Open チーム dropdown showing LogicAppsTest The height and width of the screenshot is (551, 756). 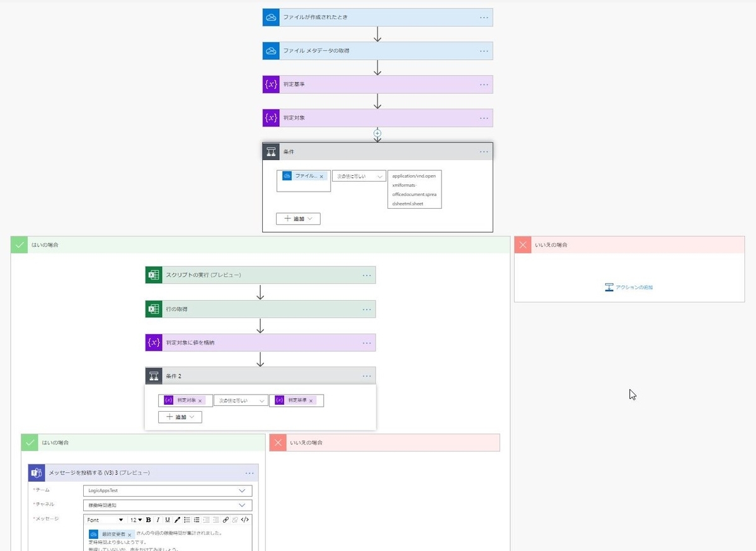pyautogui.click(x=168, y=490)
